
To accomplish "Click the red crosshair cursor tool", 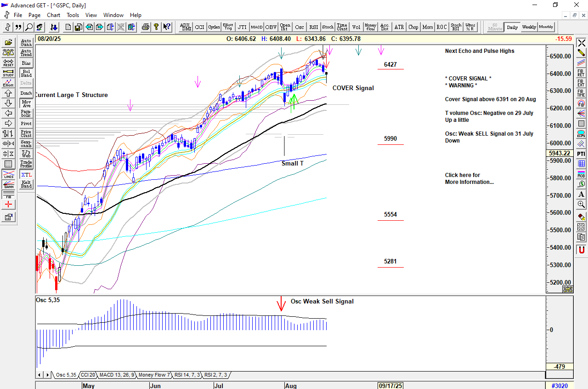I will (8, 204).
